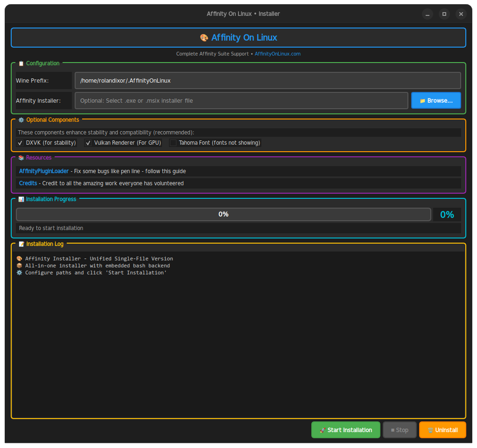Open the AffinityPluginLoader guide link
This screenshot has width=477, height=448.
point(44,171)
